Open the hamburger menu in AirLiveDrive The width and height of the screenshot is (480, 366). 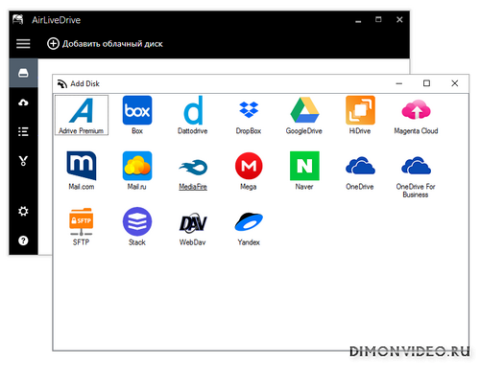click(23, 44)
